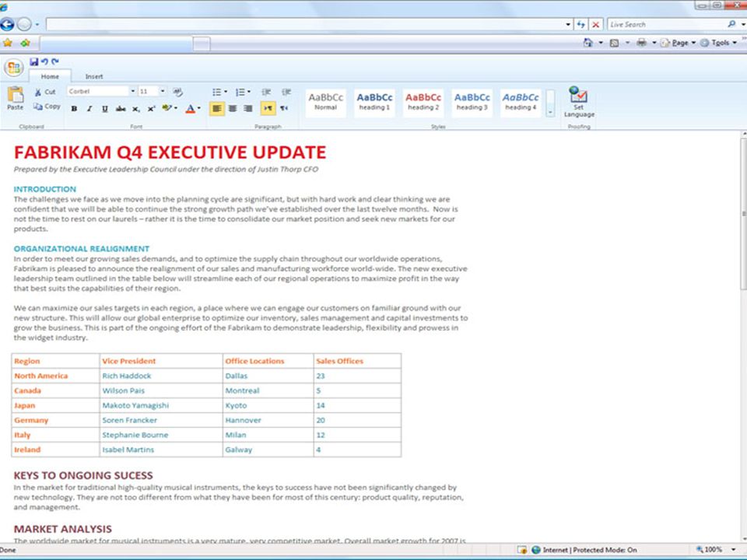Open the new tab button
747x560 pixels.
pyautogui.click(x=202, y=44)
